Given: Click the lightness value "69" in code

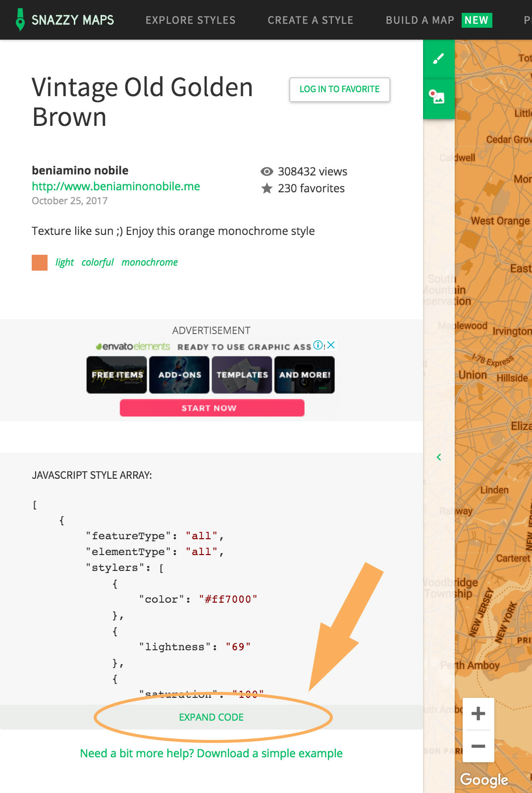Looking at the screenshot, I should (x=238, y=647).
